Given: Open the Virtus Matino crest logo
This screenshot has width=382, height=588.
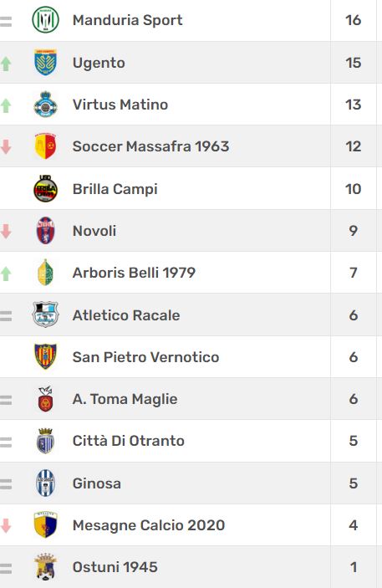Looking at the screenshot, I should tap(45, 105).
